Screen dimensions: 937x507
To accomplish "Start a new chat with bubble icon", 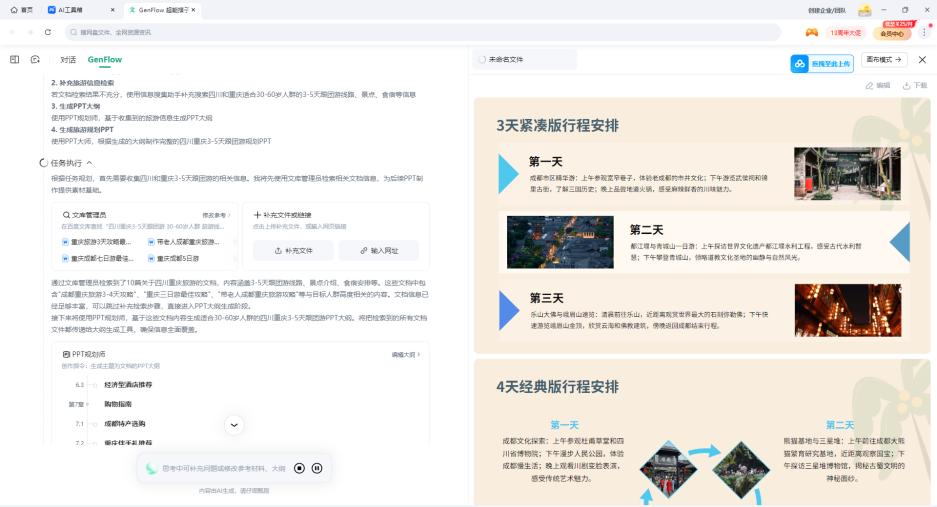I will [35, 60].
